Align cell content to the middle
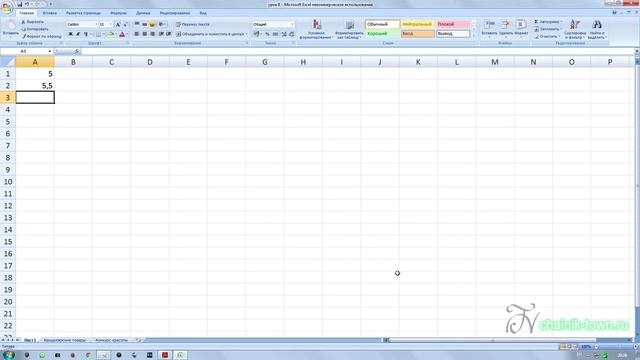Screen dimensions: 640x360 pyautogui.click(x=144, y=24)
